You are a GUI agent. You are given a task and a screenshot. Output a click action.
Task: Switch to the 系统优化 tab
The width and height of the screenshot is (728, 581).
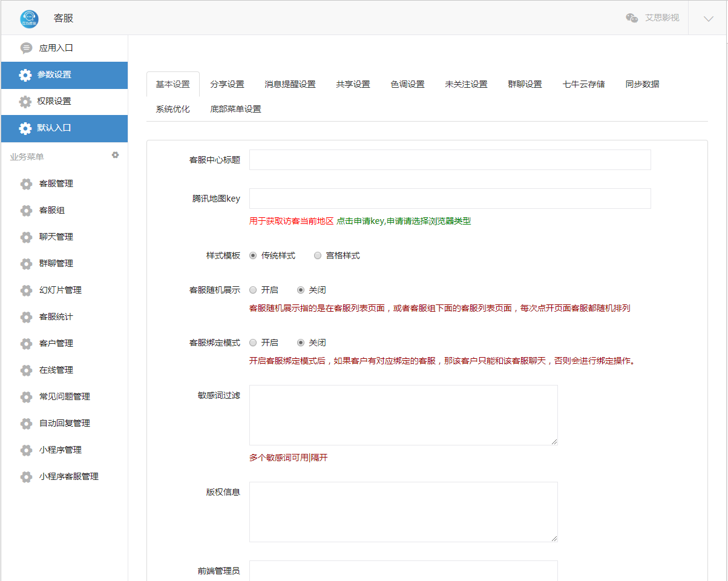(x=173, y=109)
